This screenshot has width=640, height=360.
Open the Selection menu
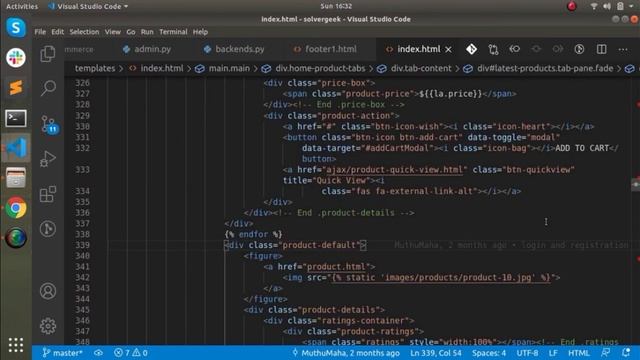coord(84,32)
